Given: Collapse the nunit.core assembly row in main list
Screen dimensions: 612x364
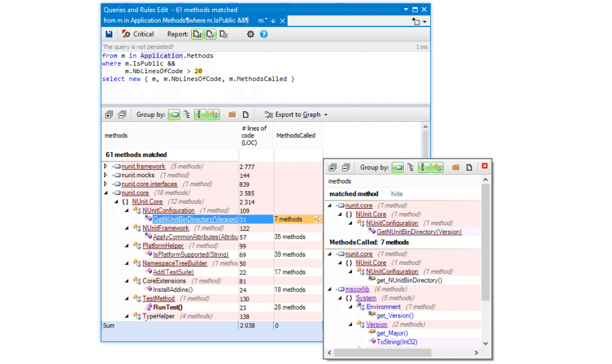Looking at the screenshot, I should 106,193.
